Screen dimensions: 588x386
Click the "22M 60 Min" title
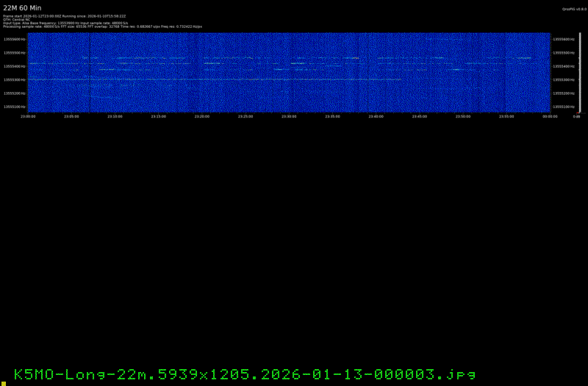click(23, 7)
